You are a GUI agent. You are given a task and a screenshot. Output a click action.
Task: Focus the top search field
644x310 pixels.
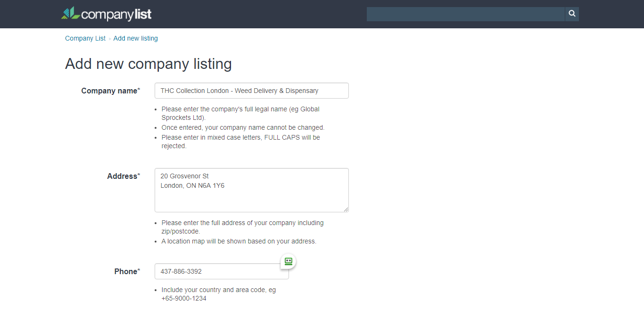tap(465, 14)
